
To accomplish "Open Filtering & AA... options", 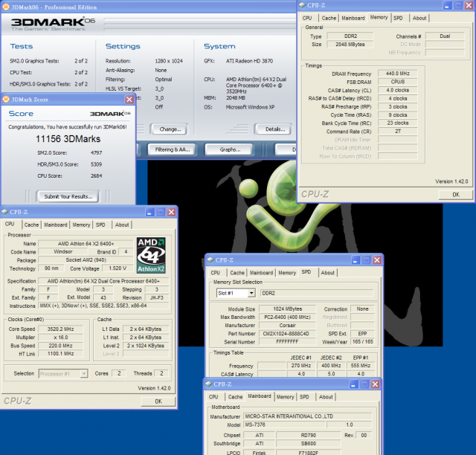I will 172,149.
